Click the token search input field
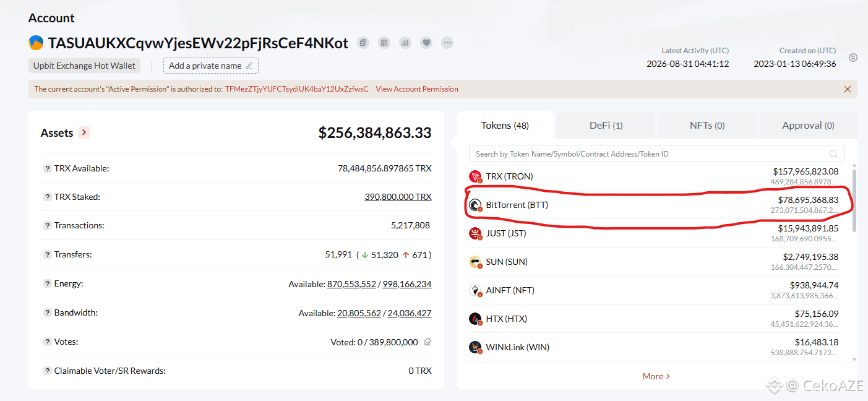868x401 pixels. [x=656, y=153]
